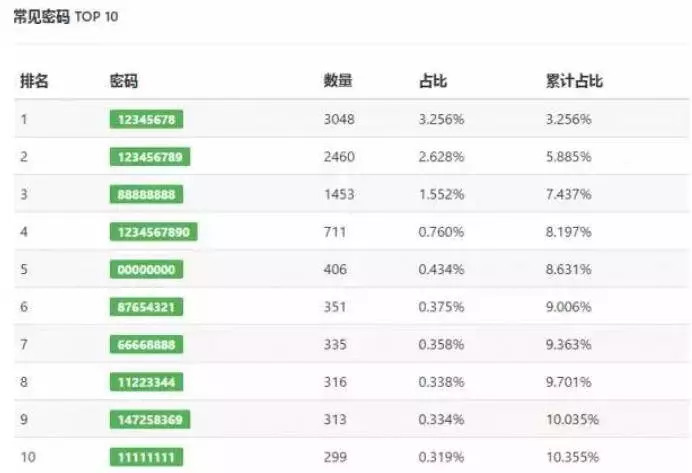Click the 8.197% cumulative share cell

[x=568, y=232]
